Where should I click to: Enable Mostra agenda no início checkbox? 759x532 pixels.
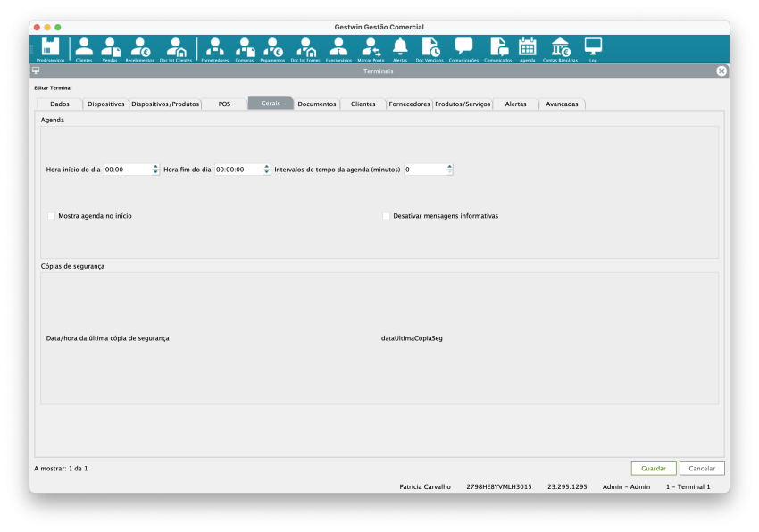52,216
